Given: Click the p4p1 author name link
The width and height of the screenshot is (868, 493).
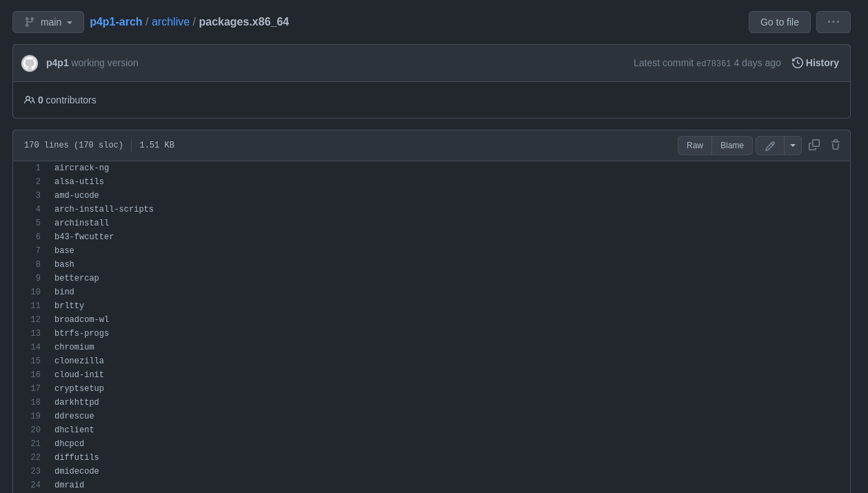Looking at the screenshot, I should (57, 63).
